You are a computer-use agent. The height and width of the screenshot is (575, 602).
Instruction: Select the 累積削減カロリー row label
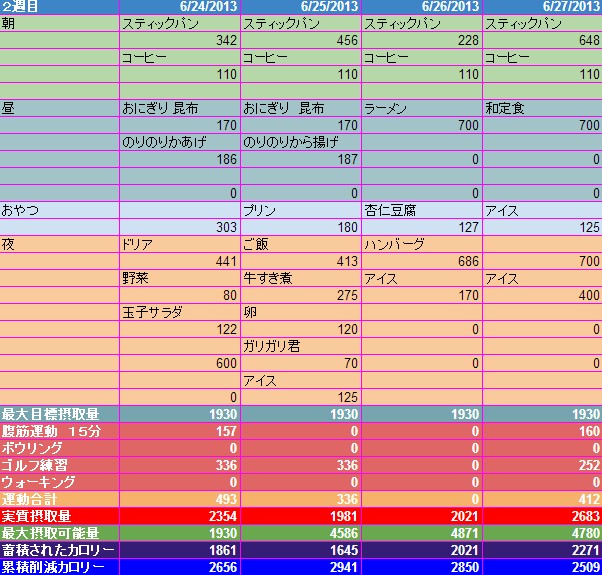click(59, 567)
